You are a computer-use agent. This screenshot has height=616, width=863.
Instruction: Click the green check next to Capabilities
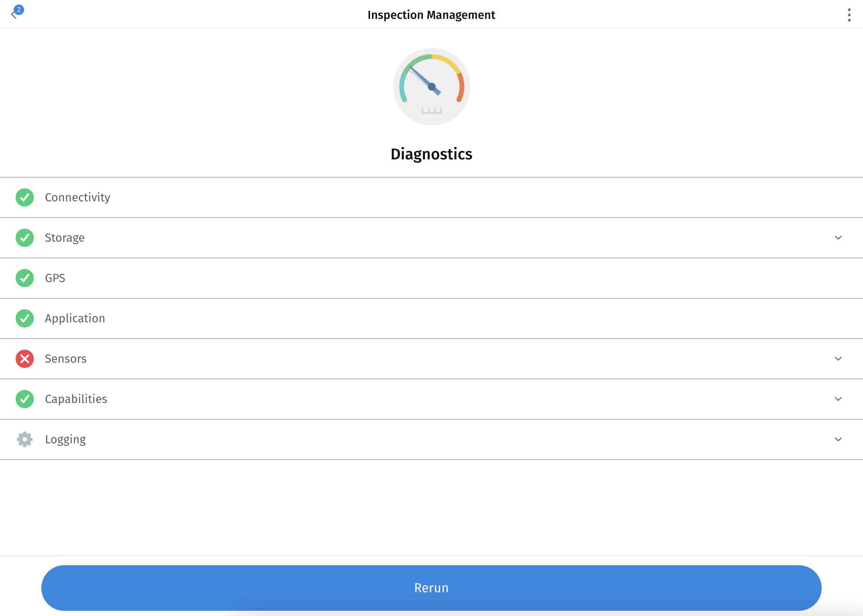coord(25,399)
